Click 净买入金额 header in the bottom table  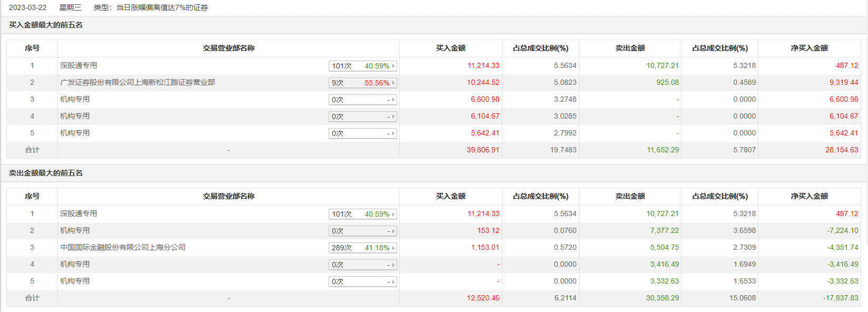(809, 196)
